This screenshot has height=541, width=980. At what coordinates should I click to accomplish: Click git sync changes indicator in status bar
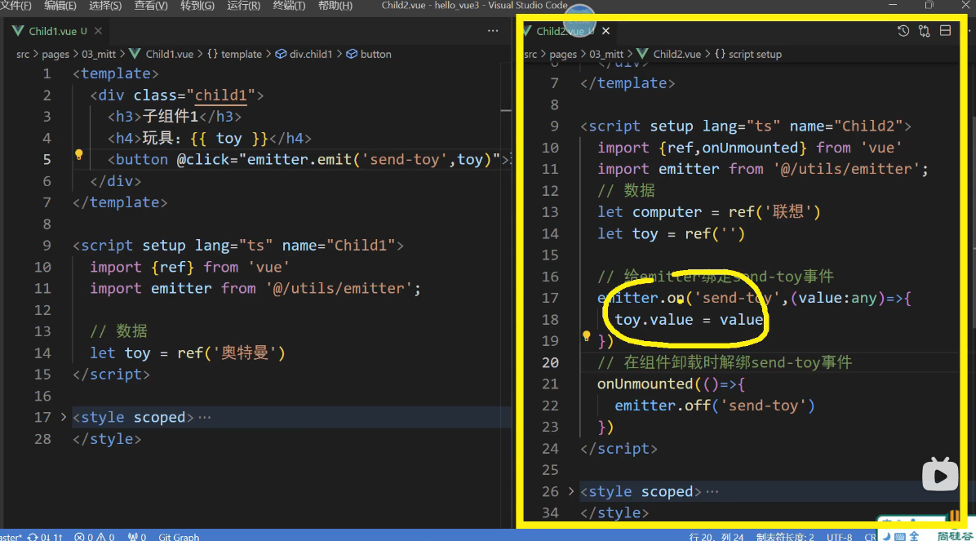pos(45,536)
